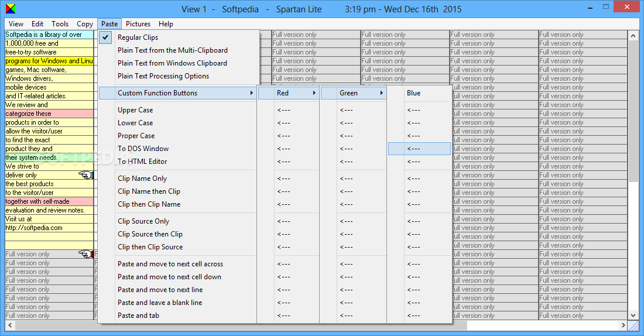Open the View menu
The width and height of the screenshot is (644, 336).
tap(16, 24)
